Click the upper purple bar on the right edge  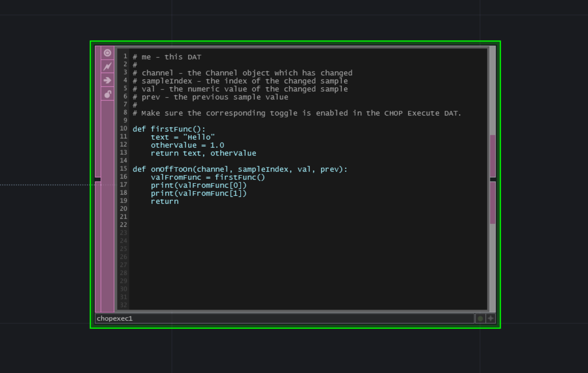[493, 155]
